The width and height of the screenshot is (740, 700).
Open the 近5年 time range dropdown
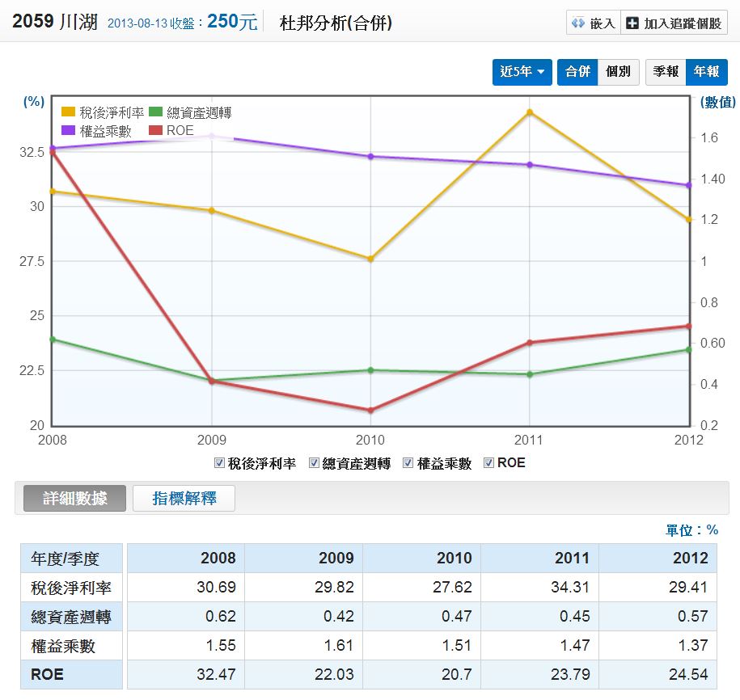[x=523, y=72]
